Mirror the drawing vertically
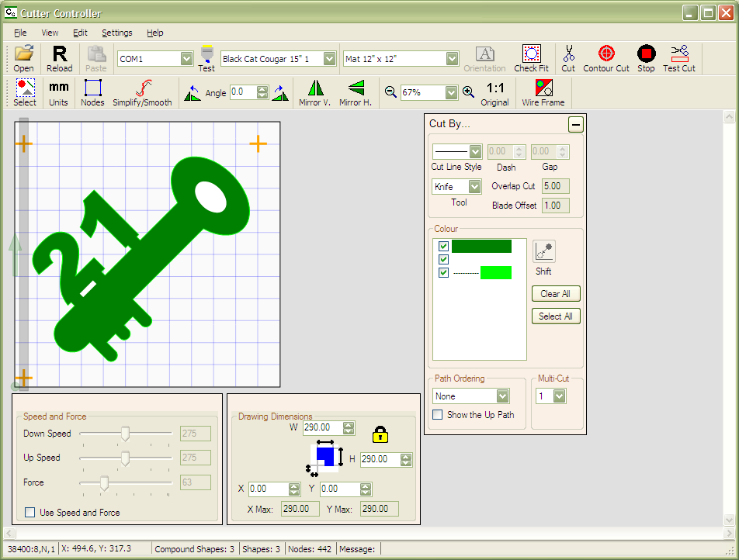Viewport: 739px width, 560px height. pyautogui.click(x=315, y=93)
